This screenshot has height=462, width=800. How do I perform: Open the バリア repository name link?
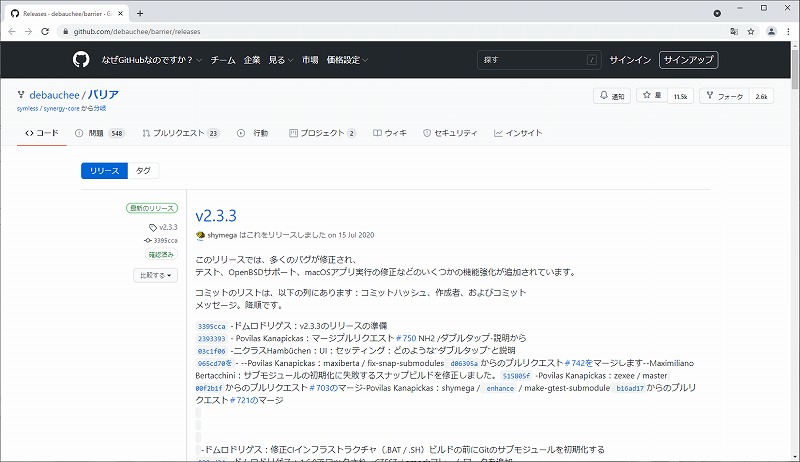(103, 95)
